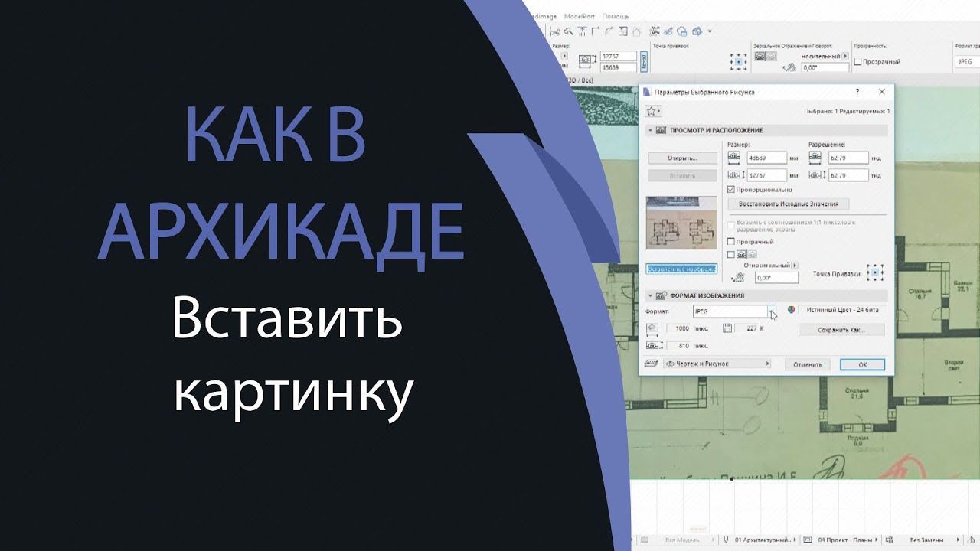Toggle the Прозрачный checkbox in the dialog
980x551 pixels.
click(x=731, y=242)
